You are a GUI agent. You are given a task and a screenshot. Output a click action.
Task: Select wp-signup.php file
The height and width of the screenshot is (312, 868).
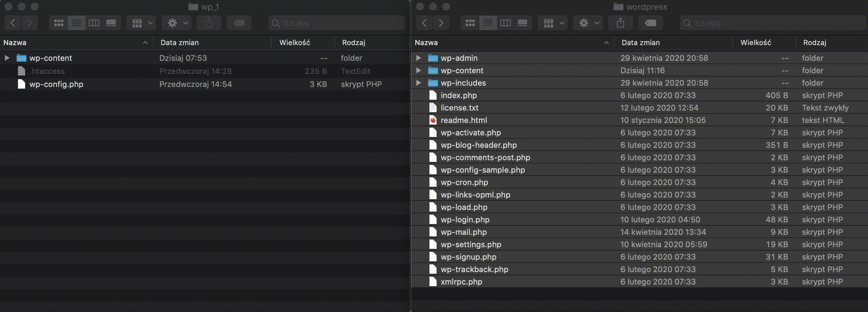tap(639, 257)
